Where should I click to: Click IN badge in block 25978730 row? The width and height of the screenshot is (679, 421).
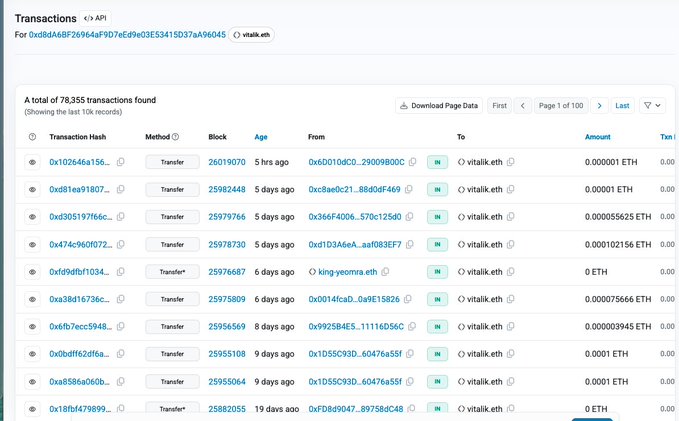coord(437,245)
